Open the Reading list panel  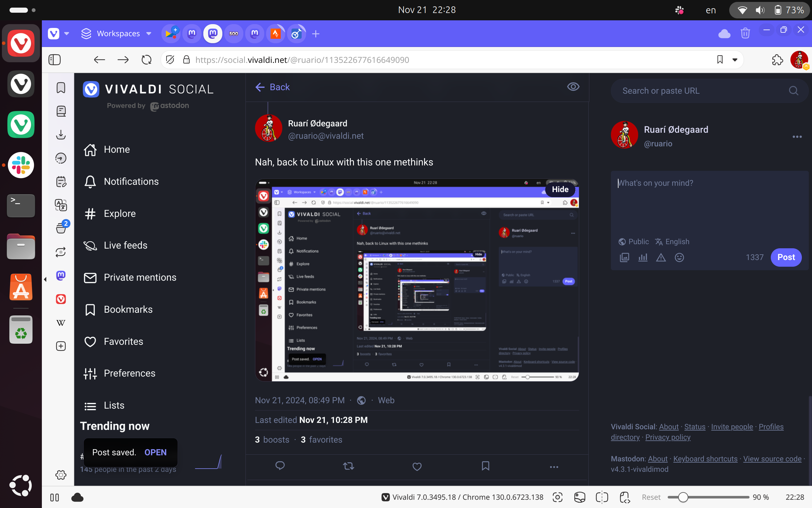pyautogui.click(x=61, y=111)
